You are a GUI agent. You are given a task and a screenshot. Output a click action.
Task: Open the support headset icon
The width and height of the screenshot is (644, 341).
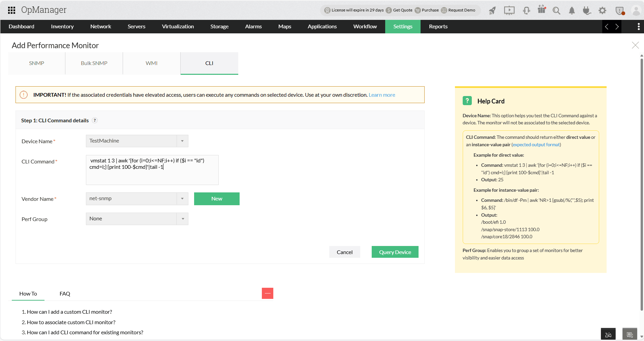coord(526,10)
